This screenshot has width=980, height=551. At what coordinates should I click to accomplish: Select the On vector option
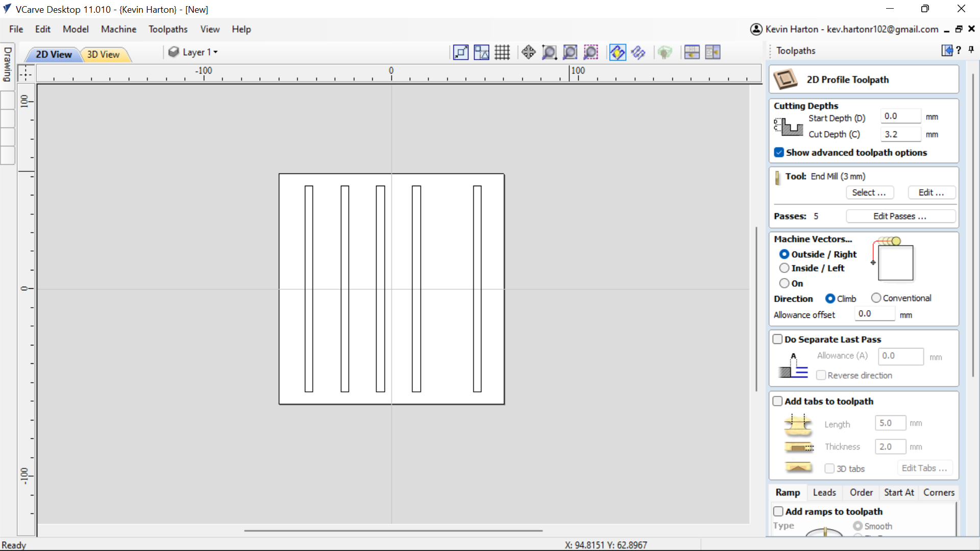coord(784,283)
